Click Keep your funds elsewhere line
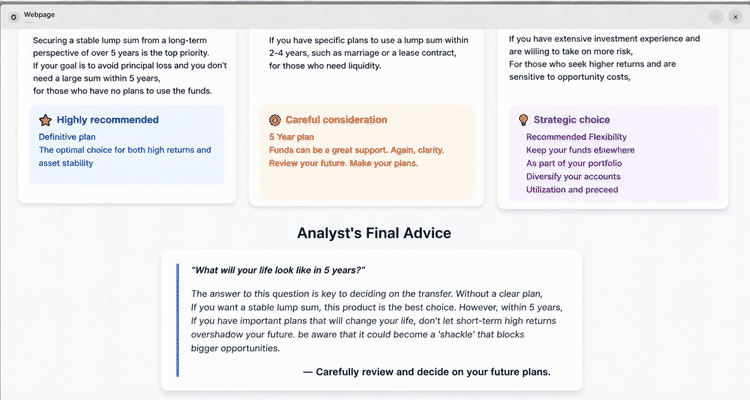Viewport: 750px width, 400px height. point(580,150)
